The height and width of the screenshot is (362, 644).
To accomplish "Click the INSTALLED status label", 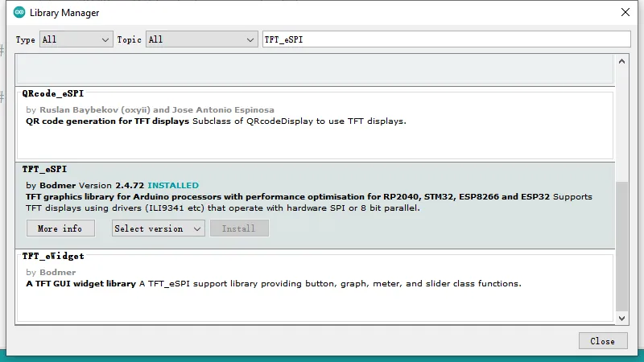I will click(x=173, y=186).
